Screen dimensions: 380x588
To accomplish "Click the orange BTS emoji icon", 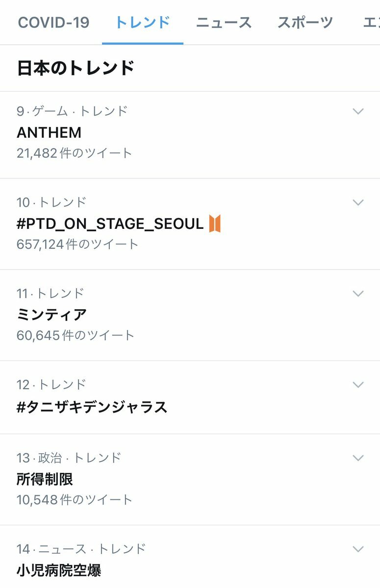I will click(x=215, y=224).
